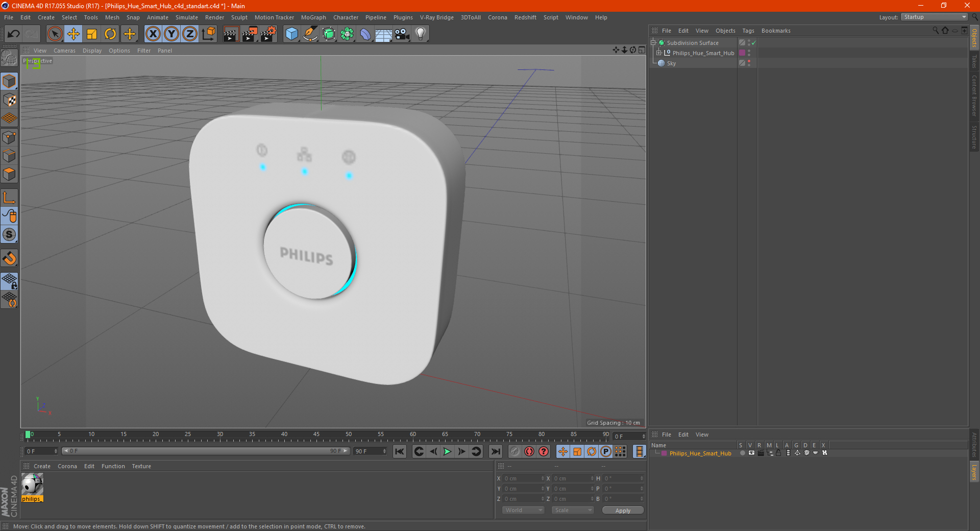The height and width of the screenshot is (531, 980).
Task: Add a Cube primitive object
Action: tap(292, 34)
